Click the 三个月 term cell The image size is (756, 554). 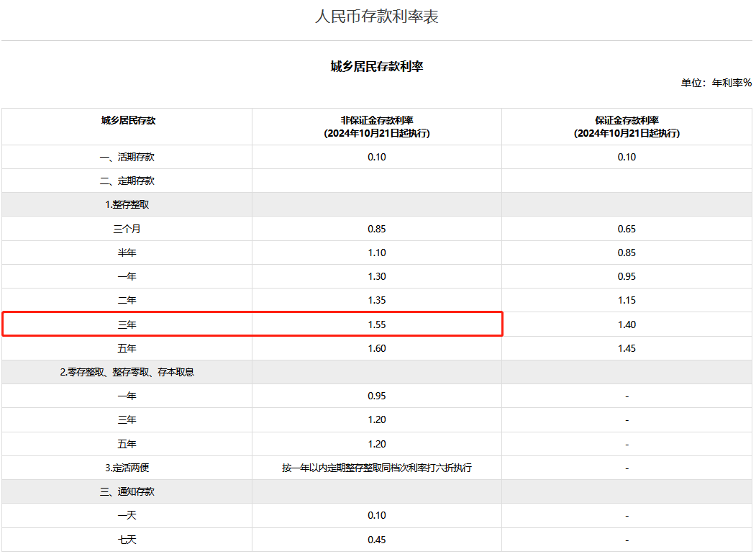pos(127,229)
